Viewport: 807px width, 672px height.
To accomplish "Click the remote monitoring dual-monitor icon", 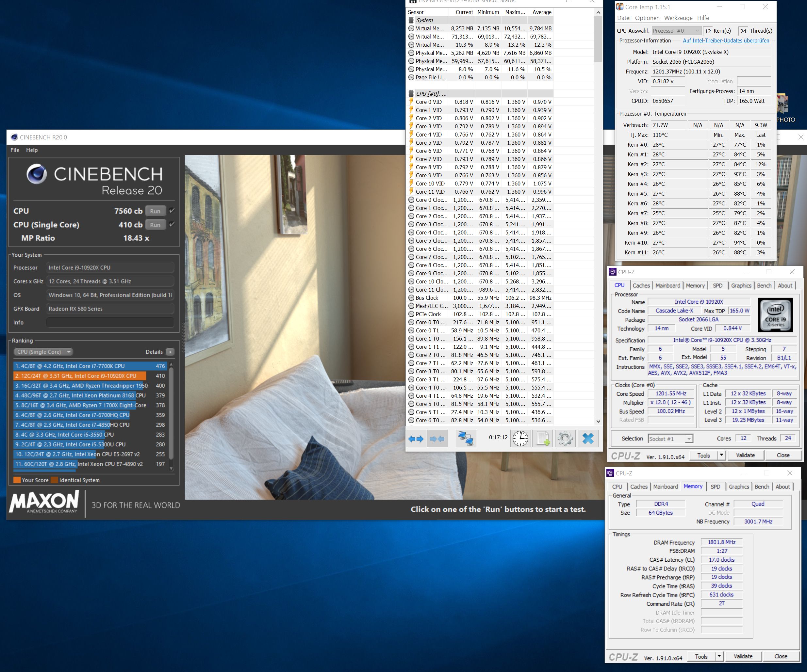I will click(x=466, y=438).
